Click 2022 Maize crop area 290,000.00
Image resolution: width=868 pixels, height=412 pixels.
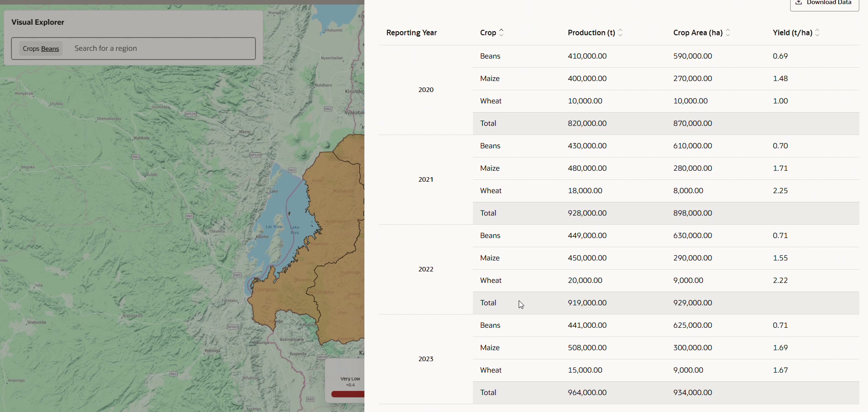pyautogui.click(x=693, y=258)
